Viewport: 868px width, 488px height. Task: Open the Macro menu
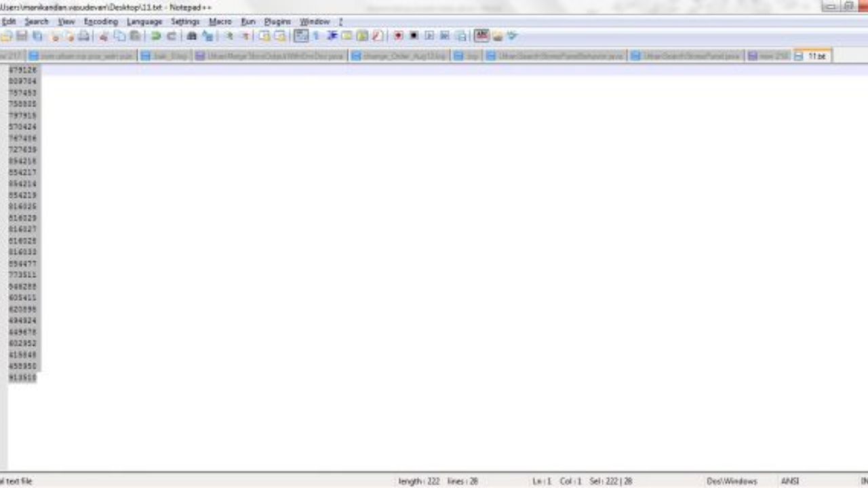[x=220, y=22]
